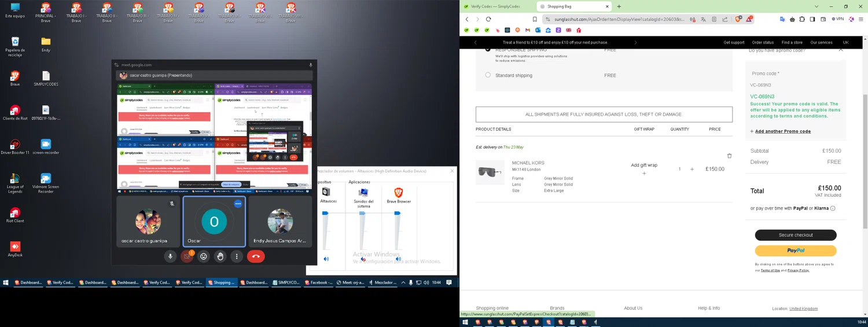Select Responsible shipping option
This screenshot has width=868, height=327.
(x=488, y=50)
